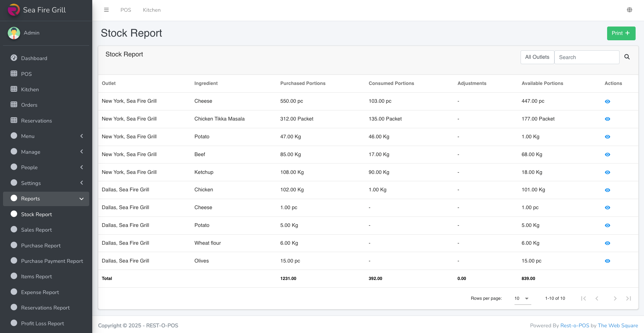Click into the Search input field
The width and height of the screenshot is (644, 333).
587,57
